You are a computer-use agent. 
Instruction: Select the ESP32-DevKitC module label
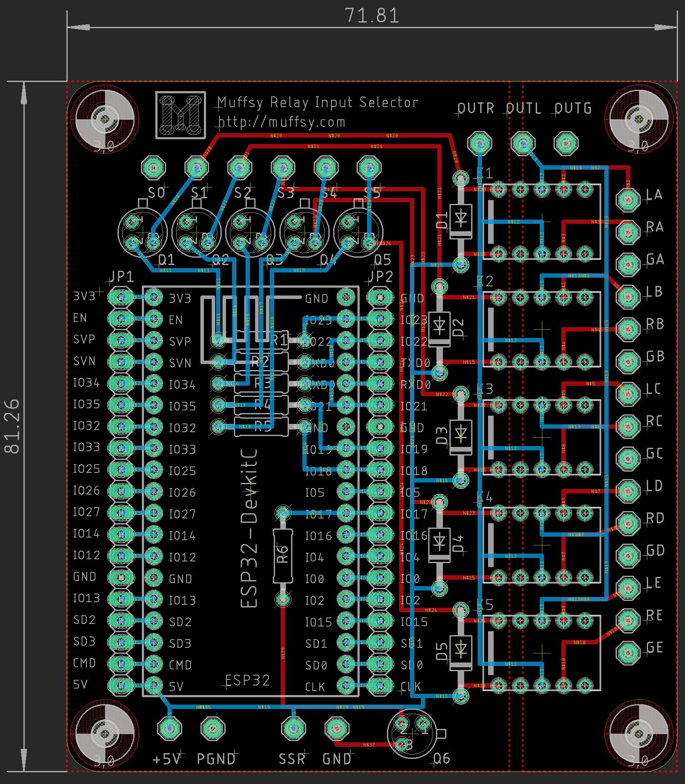[x=249, y=528]
